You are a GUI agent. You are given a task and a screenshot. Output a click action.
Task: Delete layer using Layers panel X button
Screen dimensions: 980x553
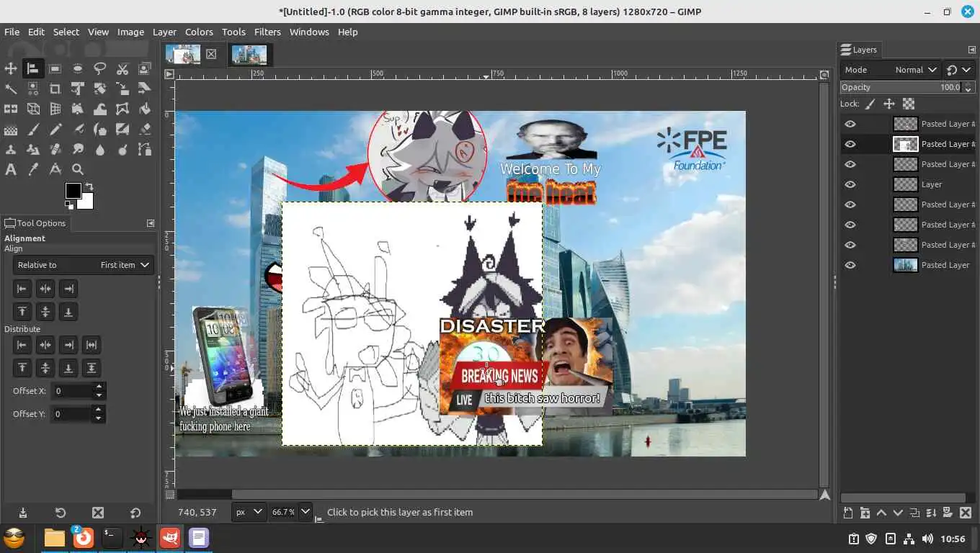click(x=966, y=513)
